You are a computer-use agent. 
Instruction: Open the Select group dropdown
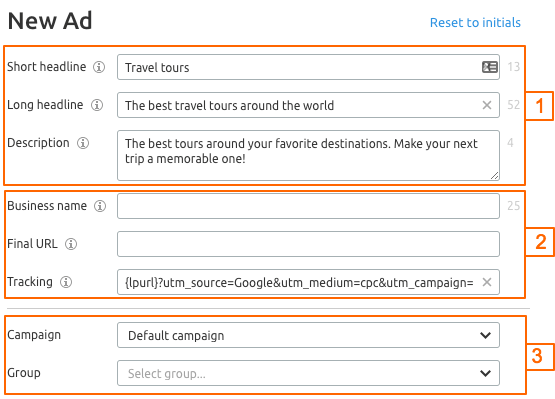308,373
